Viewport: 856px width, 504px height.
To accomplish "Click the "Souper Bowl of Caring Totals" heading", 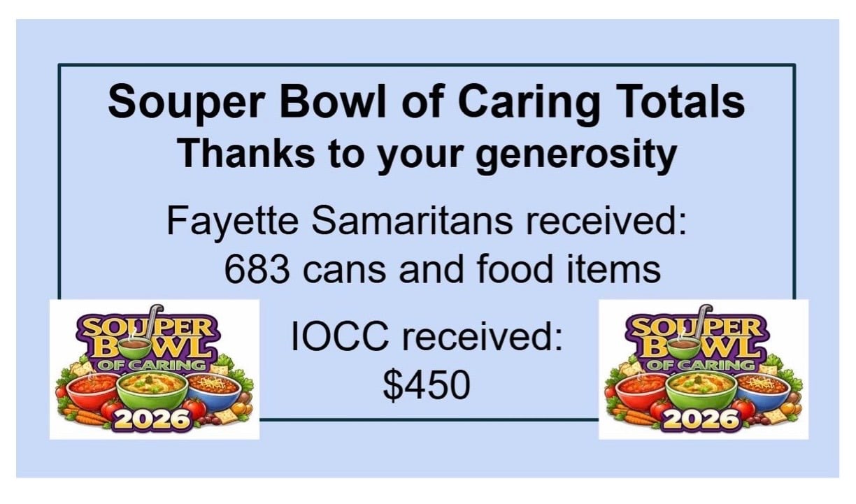I will coord(426,102).
